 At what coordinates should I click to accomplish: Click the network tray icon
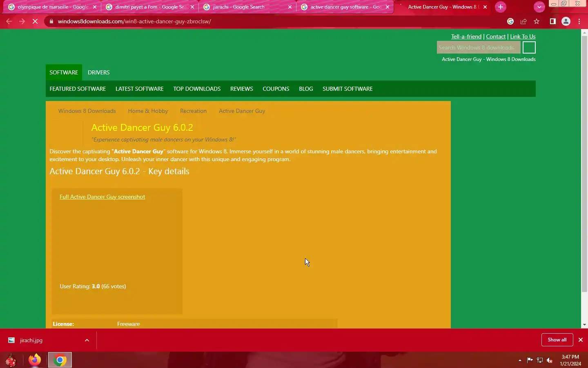pos(540,360)
